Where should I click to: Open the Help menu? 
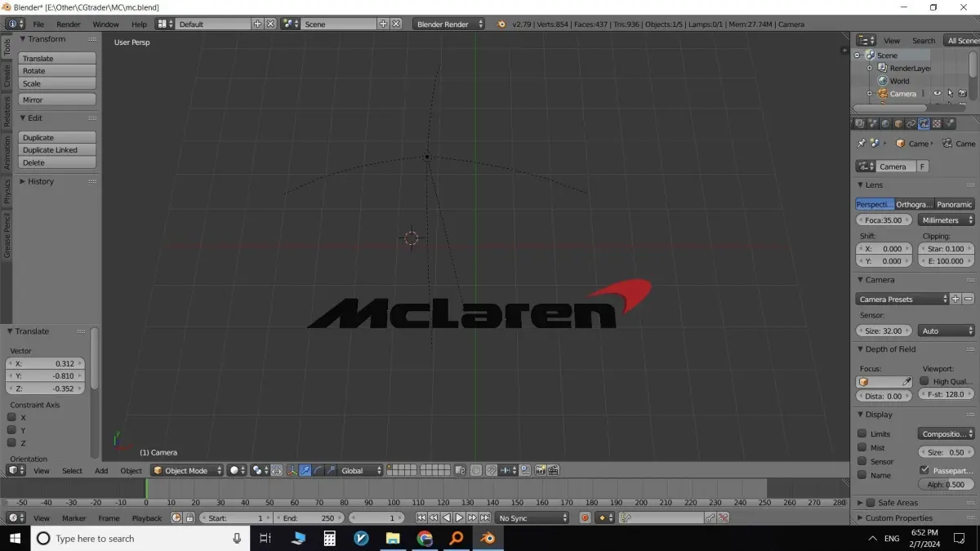tap(139, 24)
